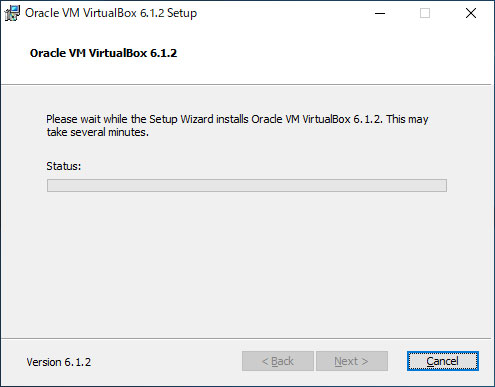Click the Please wait while the Setup Wizard text
This screenshot has height=387, width=495.
click(x=147, y=119)
